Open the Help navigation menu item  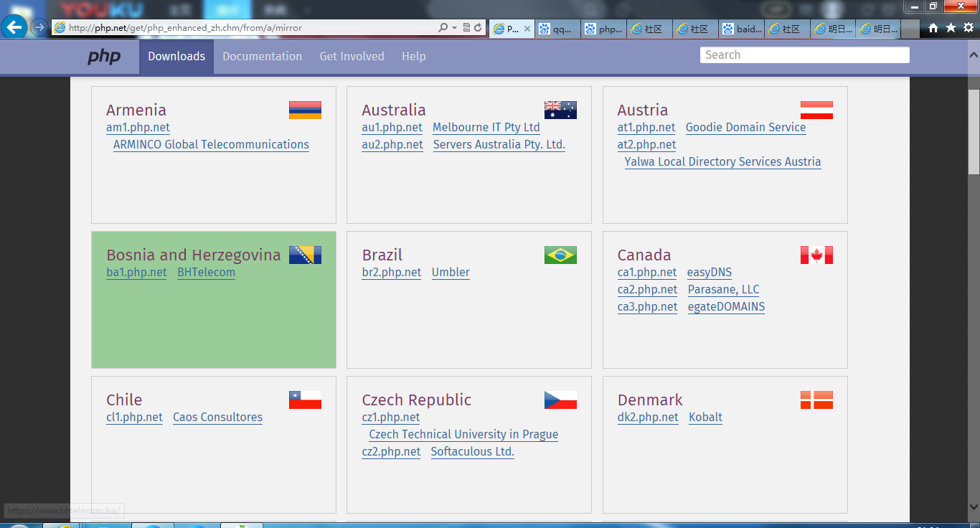click(x=414, y=57)
